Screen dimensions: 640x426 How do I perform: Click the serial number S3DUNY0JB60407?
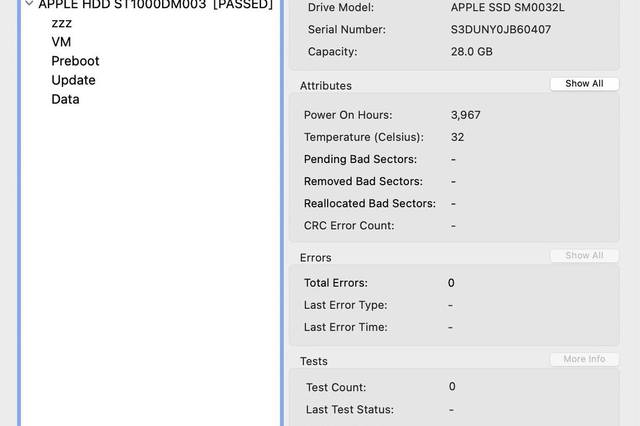click(x=500, y=29)
